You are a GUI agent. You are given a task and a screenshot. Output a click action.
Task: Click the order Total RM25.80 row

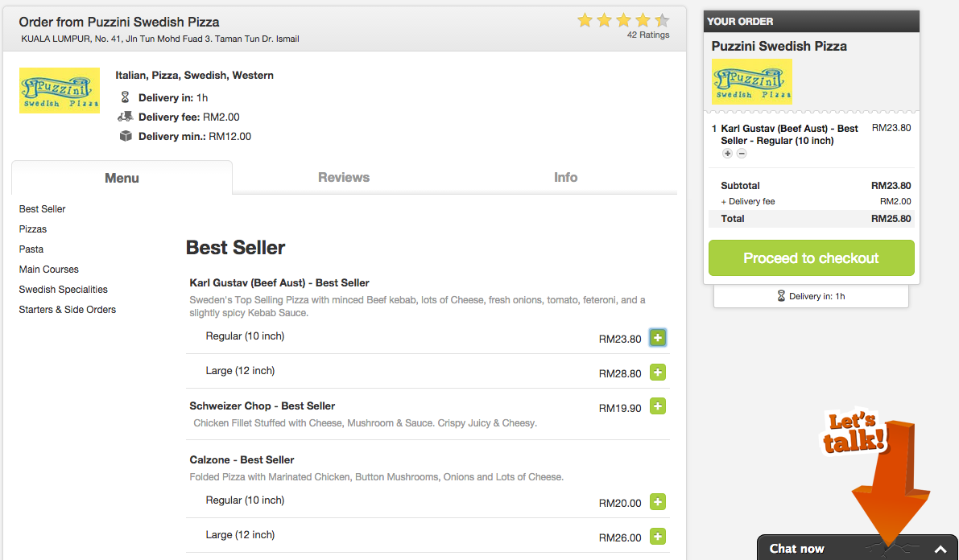tap(812, 219)
